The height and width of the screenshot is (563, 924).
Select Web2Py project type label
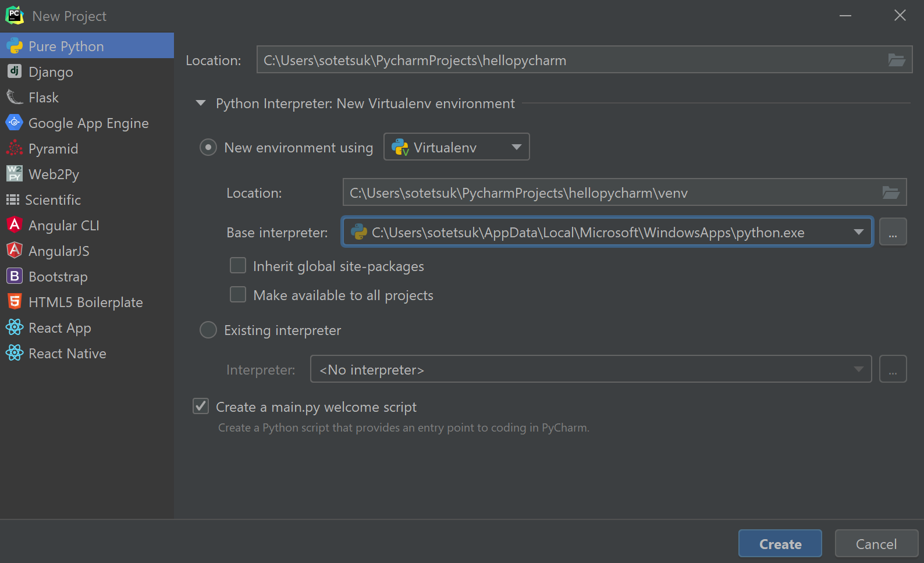pos(54,174)
